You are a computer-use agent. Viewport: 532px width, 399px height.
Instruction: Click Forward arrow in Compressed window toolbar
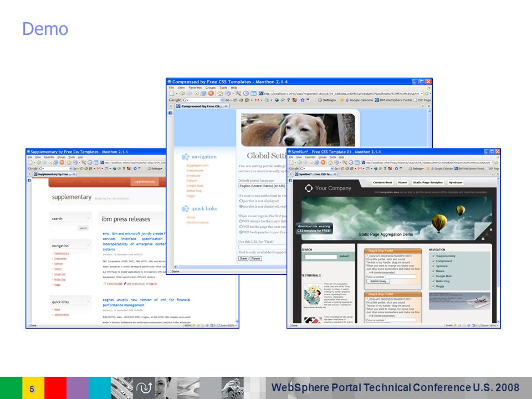coord(189,93)
